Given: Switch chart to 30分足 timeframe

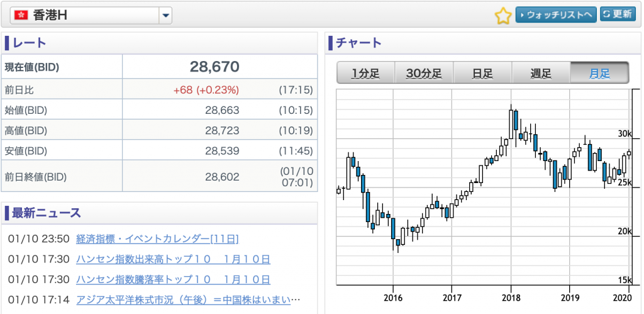Looking at the screenshot, I should [424, 74].
